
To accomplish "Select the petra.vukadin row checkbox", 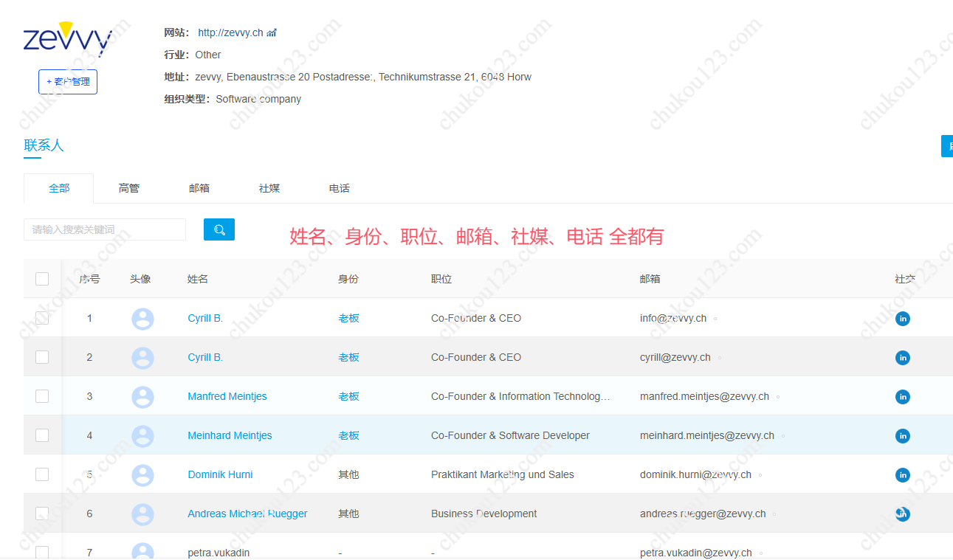I will 42,553.
